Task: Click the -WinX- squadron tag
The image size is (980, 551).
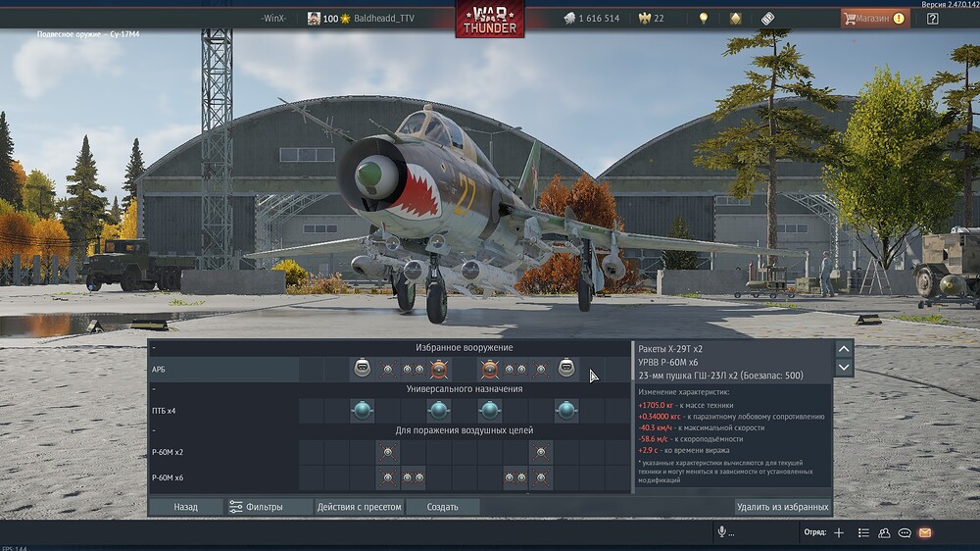Action: pyautogui.click(x=273, y=18)
